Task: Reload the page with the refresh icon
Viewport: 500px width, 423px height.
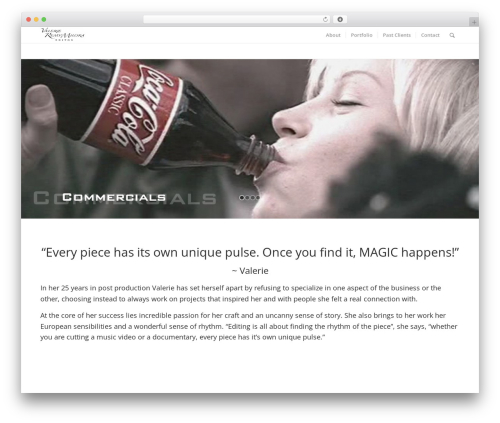Action: 325,20
